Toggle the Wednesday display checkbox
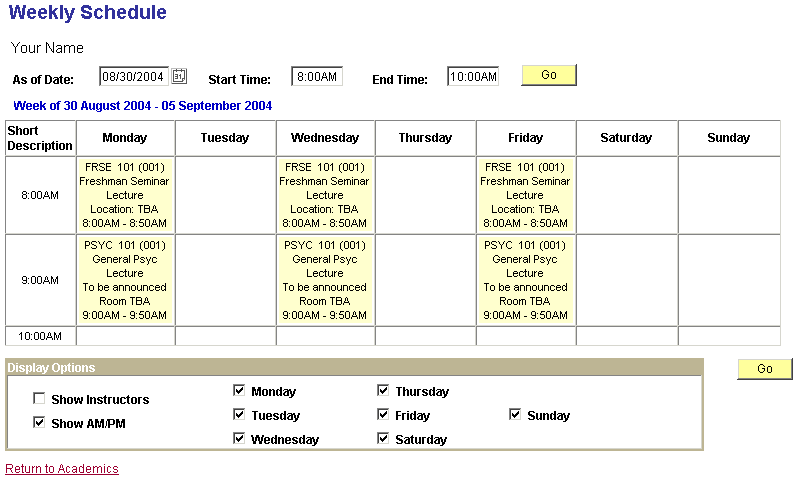The image size is (794, 493). click(239, 438)
